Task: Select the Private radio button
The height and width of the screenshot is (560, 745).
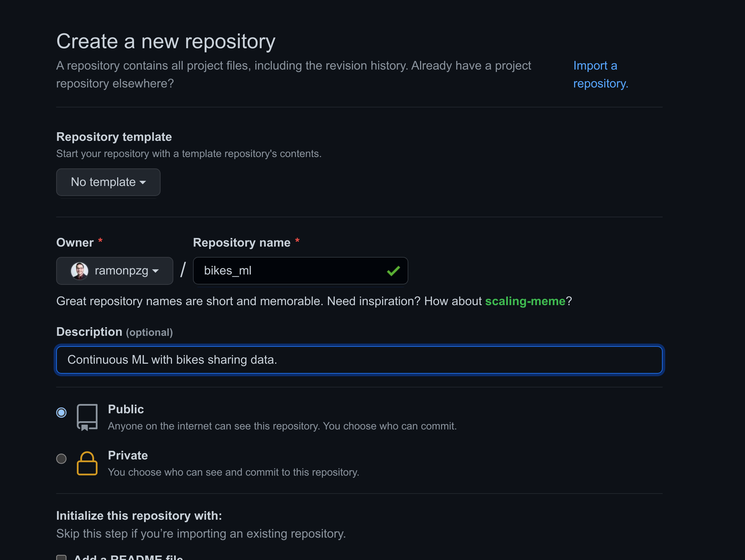Action: [61, 459]
